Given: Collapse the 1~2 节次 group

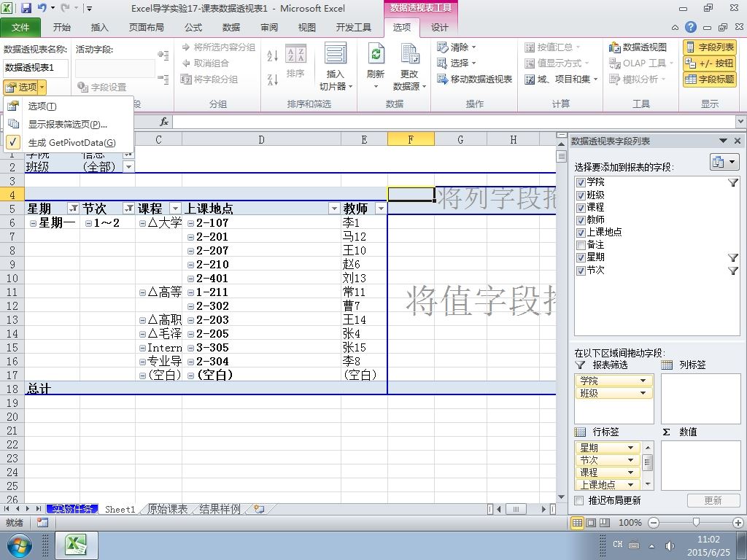Looking at the screenshot, I should pos(88,223).
